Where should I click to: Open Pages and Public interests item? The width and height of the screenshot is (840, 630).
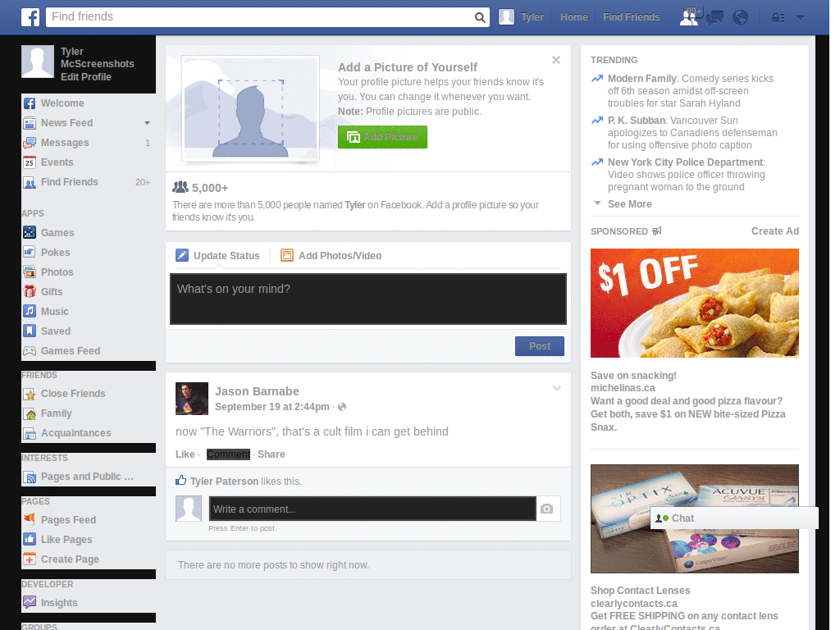pos(89,477)
